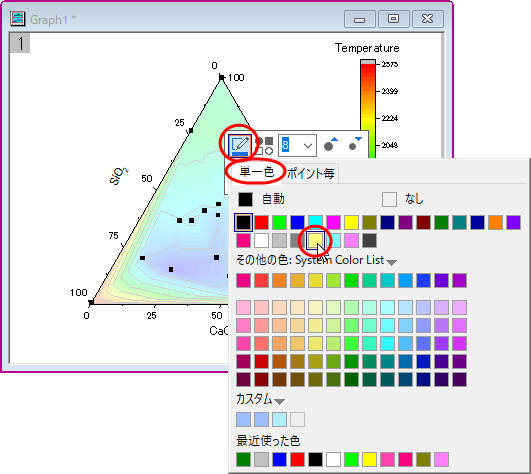Viewport: 531px width, 474px height.
Task: Pick the pale cyan custom swatch
Action: [x=279, y=419]
